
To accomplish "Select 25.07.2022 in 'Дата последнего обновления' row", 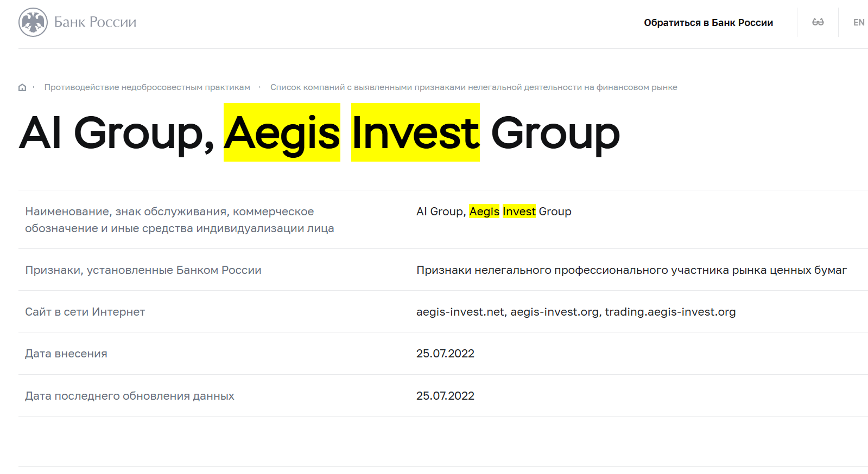I will (x=445, y=396).
